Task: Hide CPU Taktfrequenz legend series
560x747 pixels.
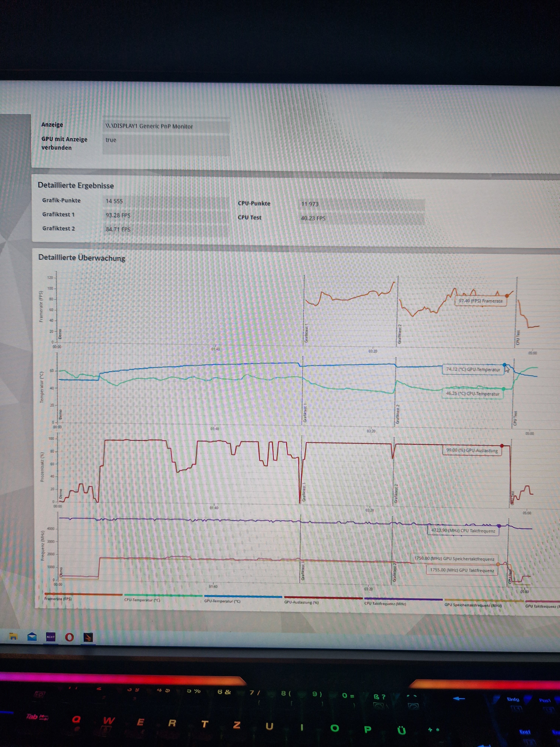Action: click(385, 603)
